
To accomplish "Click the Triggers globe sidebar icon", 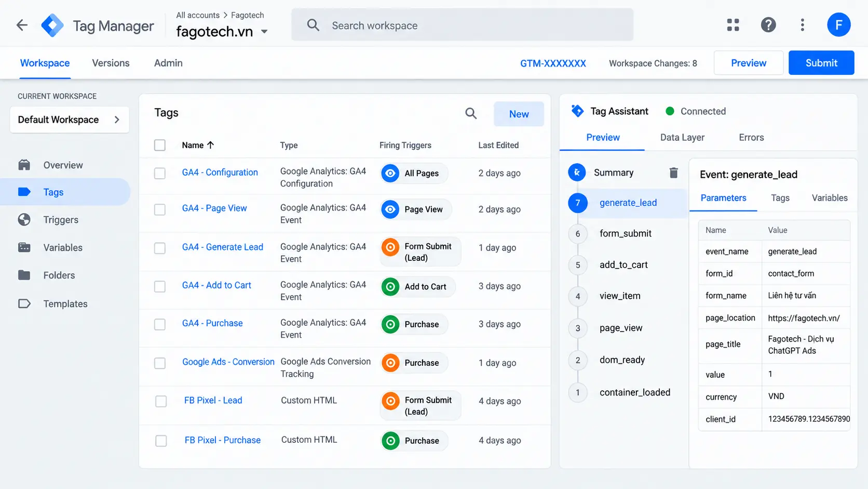I will (x=24, y=220).
